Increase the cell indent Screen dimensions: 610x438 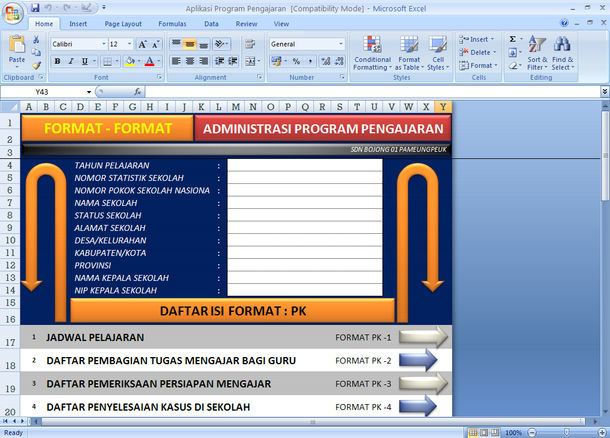point(233,61)
